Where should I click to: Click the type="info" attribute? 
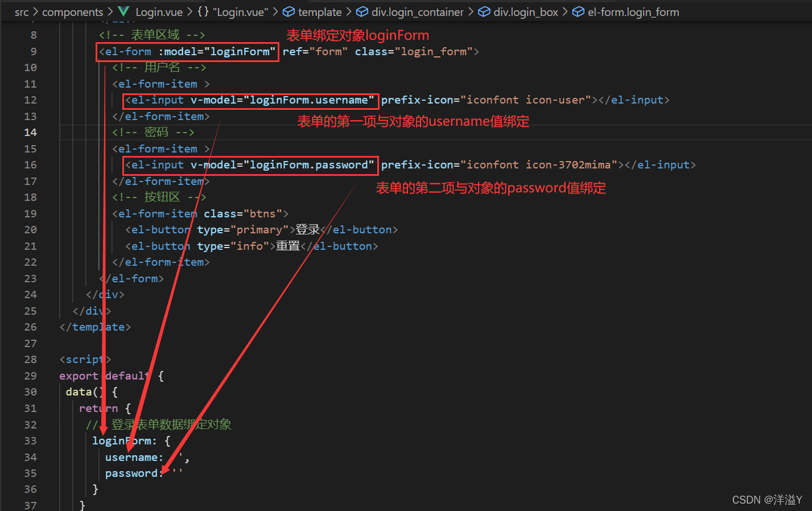click(x=233, y=246)
